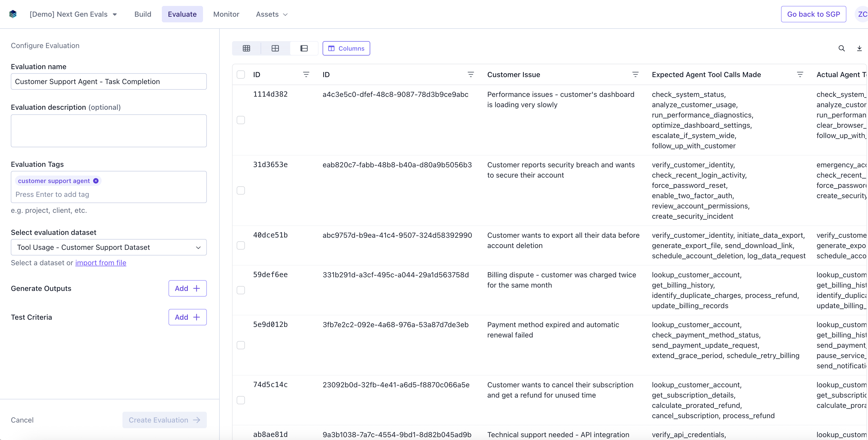Focus the Press Enter to add tag field
This screenshot has height=440, width=868.
109,194
